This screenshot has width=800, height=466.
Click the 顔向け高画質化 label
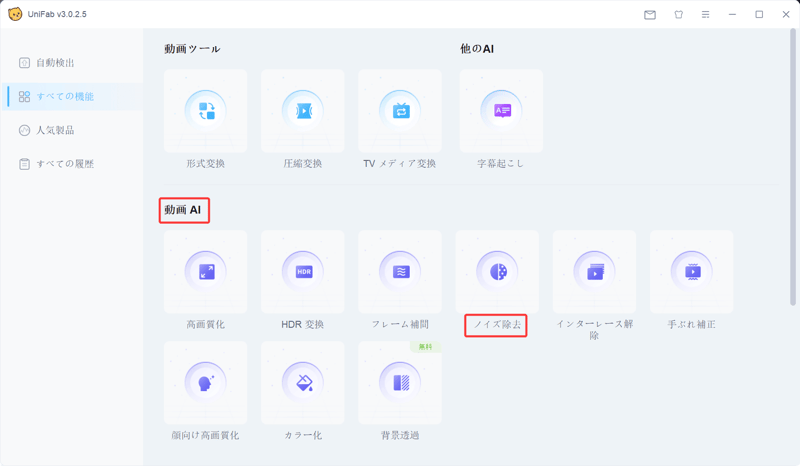[x=205, y=435]
